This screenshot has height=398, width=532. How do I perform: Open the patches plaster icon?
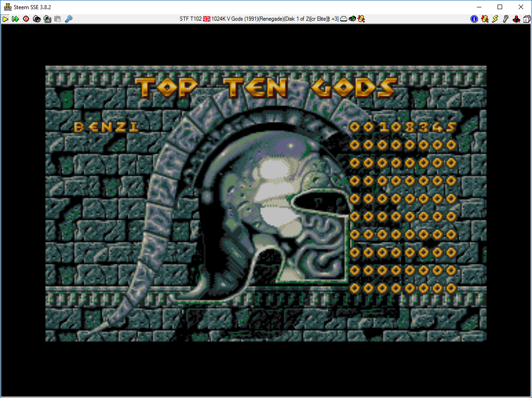[x=485, y=19]
